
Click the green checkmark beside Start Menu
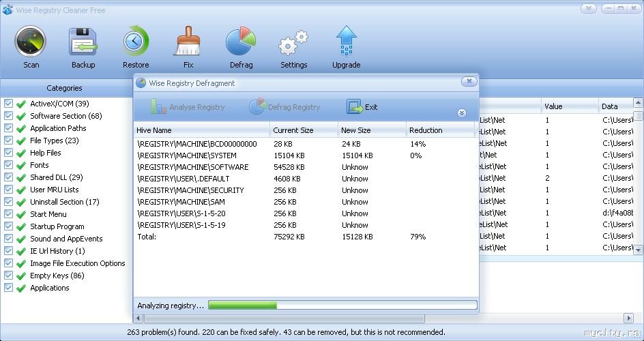coord(21,215)
